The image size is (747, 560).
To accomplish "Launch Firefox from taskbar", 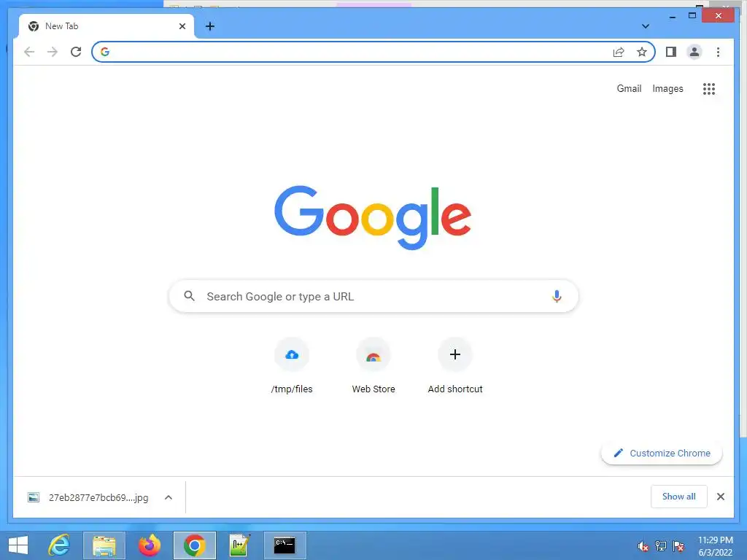I will 149,545.
